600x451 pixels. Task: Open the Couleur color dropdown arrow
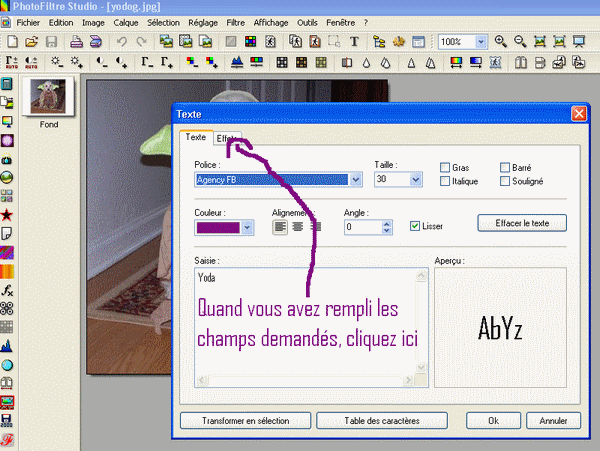pos(247,227)
